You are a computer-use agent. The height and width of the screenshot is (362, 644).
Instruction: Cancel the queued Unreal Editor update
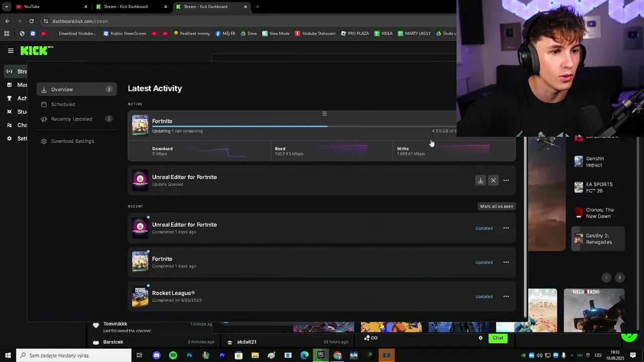[x=493, y=180]
